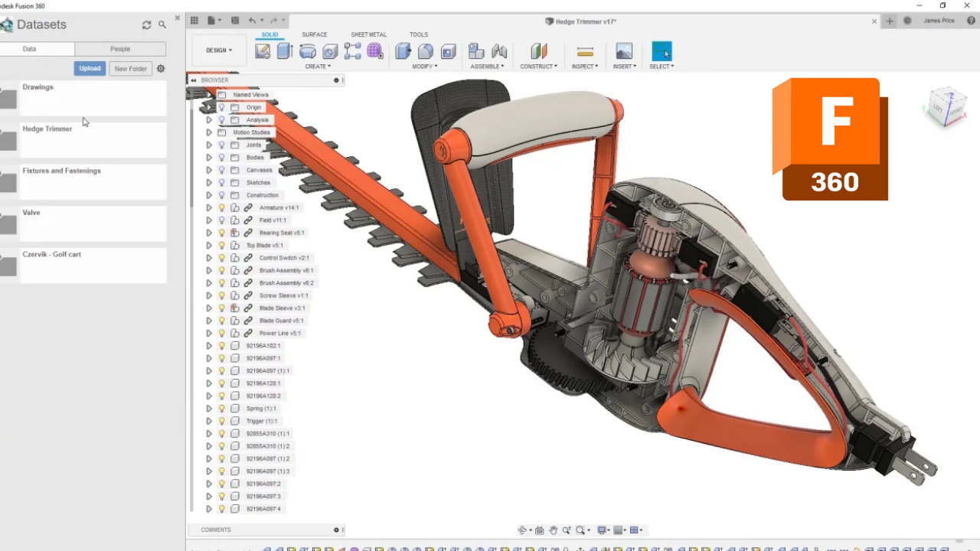Hide the Top Blade v5:1 component

tap(221, 245)
